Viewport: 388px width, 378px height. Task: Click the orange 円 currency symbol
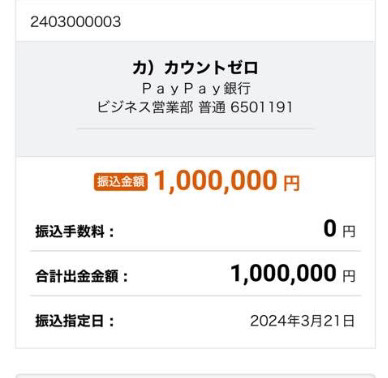click(x=292, y=183)
